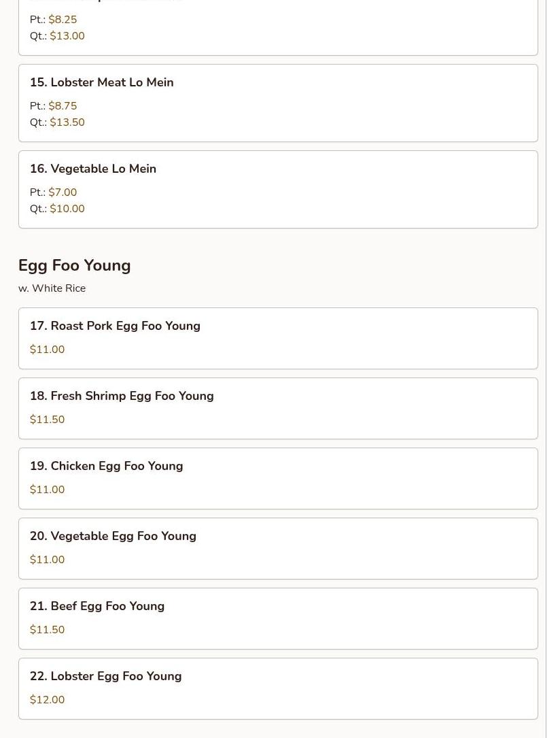560x738 pixels.
Task: Click the $12.00 Lobster Egg Foo Young price
Action: coord(48,700)
